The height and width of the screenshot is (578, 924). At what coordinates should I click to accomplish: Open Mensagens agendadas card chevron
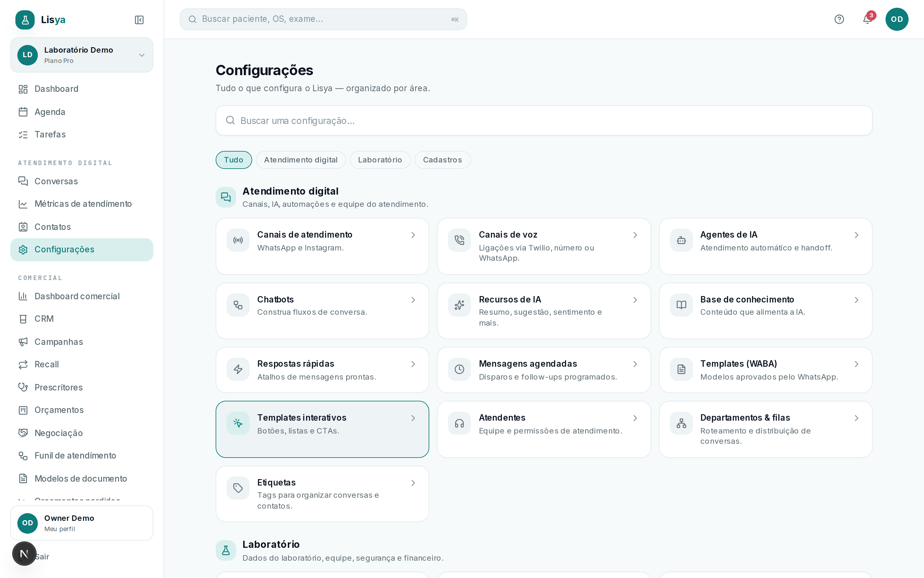[x=635, y=364]
